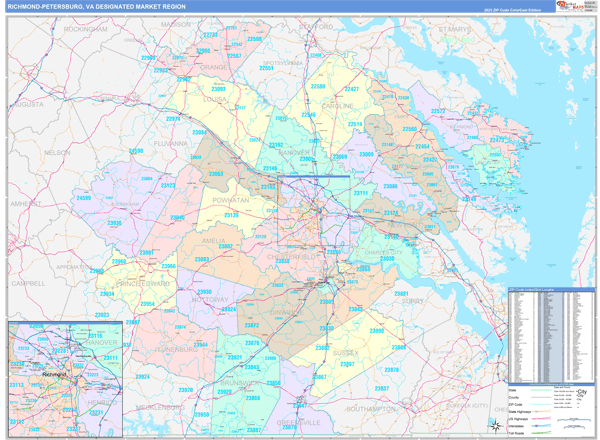Click the CHESTERFIELD county label

(x=291, y=256)
